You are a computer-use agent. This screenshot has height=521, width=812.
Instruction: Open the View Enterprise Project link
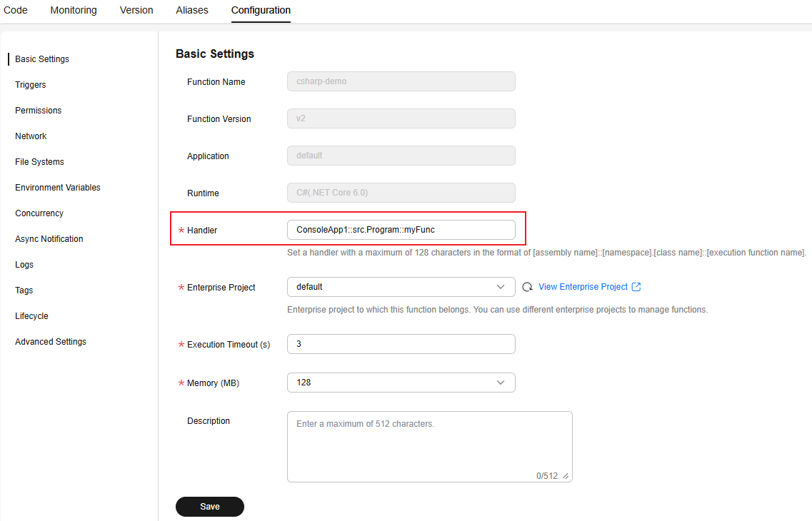click(x=583, y=287)
